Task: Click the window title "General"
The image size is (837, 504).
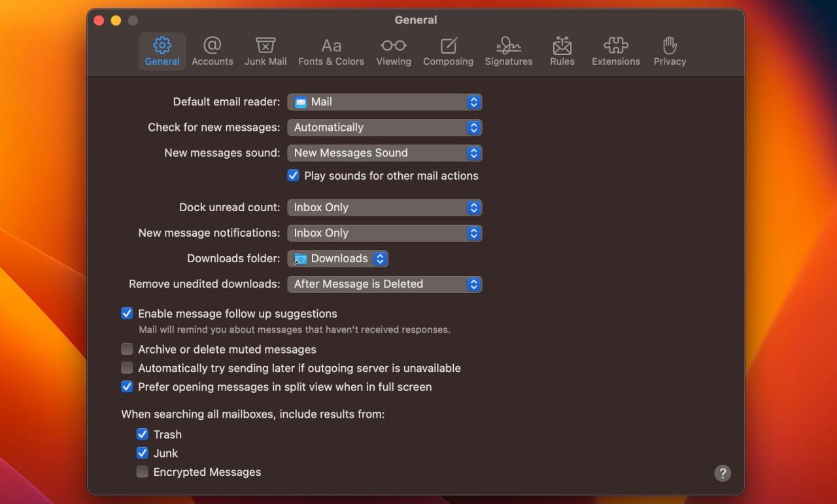Action: 416,20
